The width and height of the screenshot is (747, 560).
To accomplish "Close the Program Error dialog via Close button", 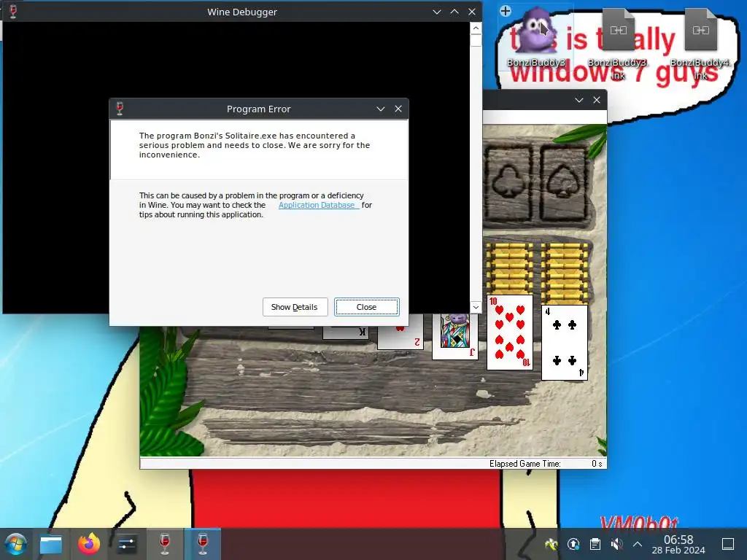I will [366, 307].
